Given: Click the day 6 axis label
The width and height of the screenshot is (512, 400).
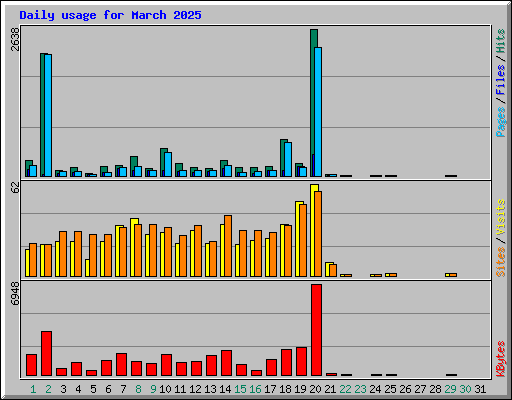Looking at the screenshot, I should tap(108, 389).
